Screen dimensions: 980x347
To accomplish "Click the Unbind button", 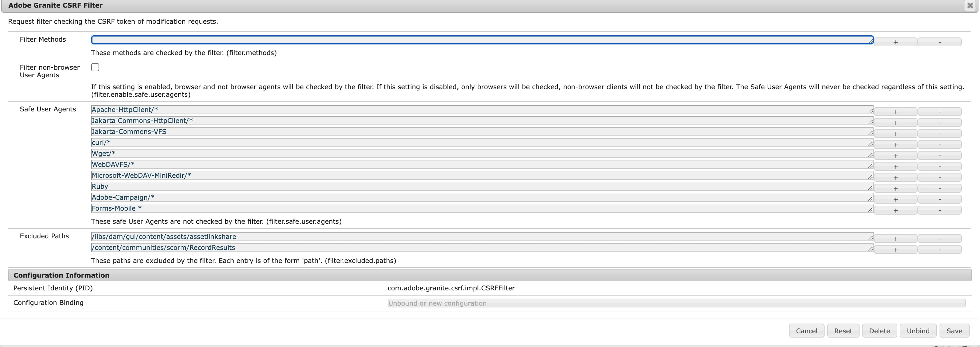I will point(918,331).
